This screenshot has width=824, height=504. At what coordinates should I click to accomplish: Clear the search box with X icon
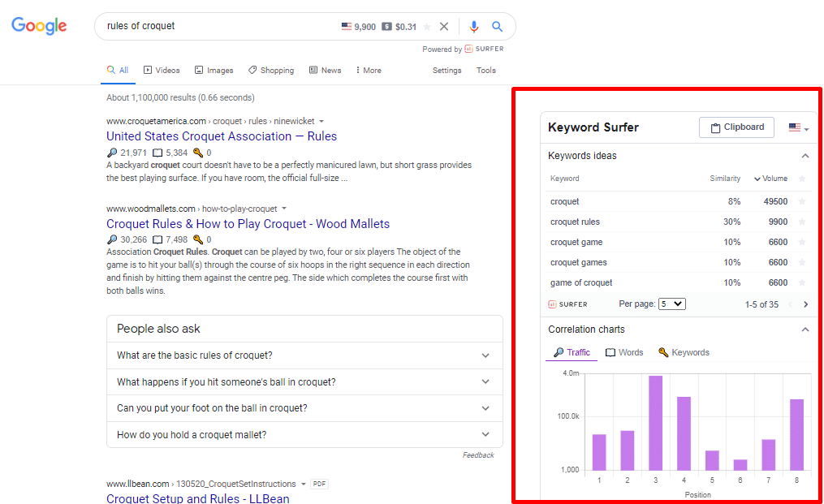point(444,26)
